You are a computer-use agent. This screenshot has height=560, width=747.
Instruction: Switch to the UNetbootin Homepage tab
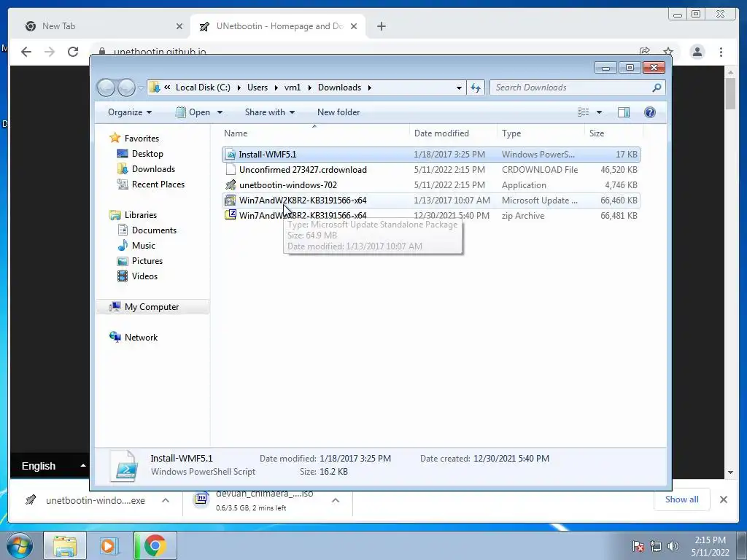point(279,26)
